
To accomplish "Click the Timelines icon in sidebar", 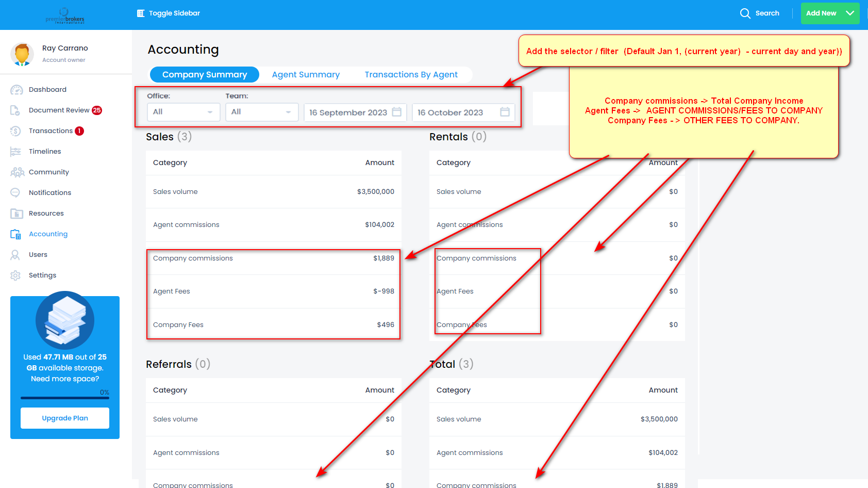I will [x=15, y=152].
